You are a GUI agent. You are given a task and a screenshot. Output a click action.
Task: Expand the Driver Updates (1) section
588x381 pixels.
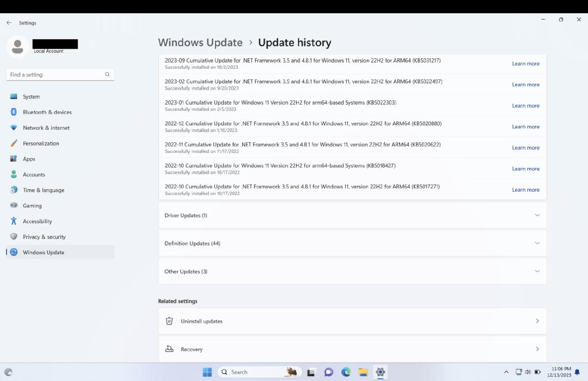point(352,215)
